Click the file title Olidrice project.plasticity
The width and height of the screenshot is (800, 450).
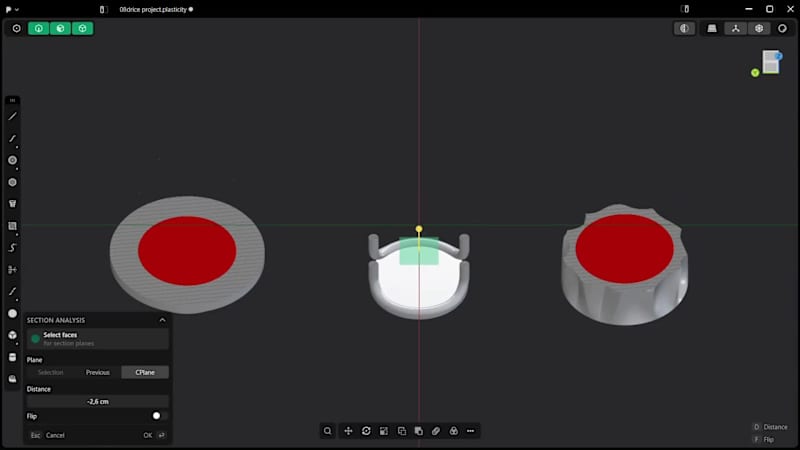click(154, 9)
